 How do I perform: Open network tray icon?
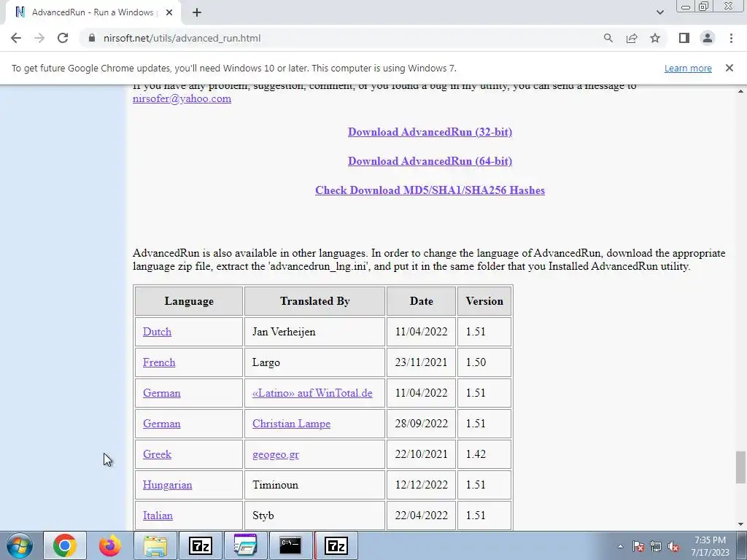(x=656, y=546)
